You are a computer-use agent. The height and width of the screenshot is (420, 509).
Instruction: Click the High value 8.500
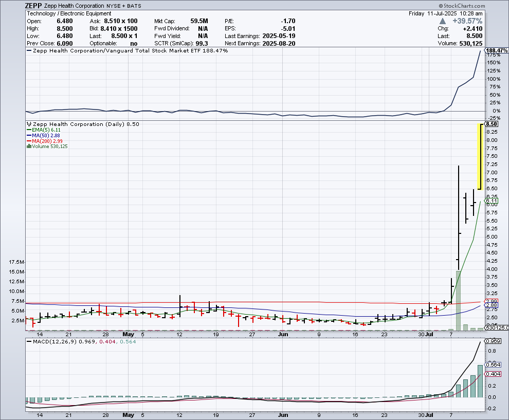point(65,29)
